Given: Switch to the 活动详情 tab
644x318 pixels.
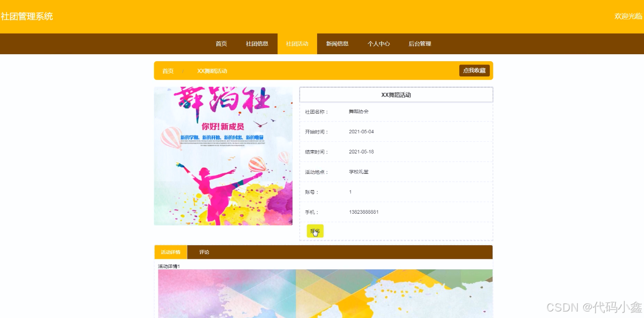Looking at the screenshot, I should point(171,252).
